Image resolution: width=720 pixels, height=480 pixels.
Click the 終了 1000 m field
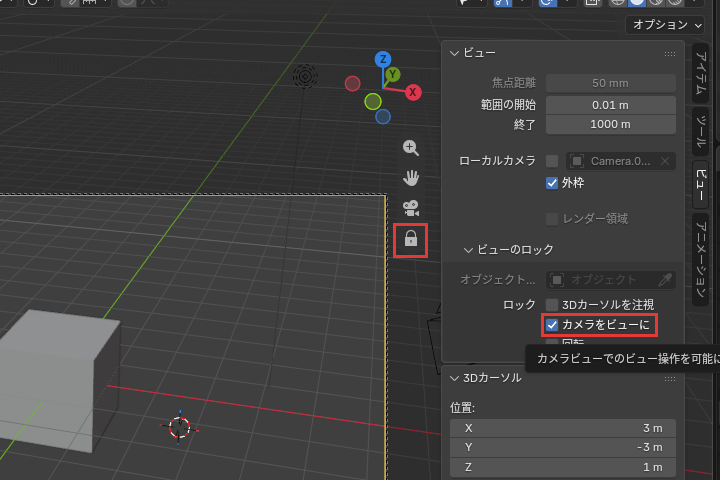tap(611, 124)
